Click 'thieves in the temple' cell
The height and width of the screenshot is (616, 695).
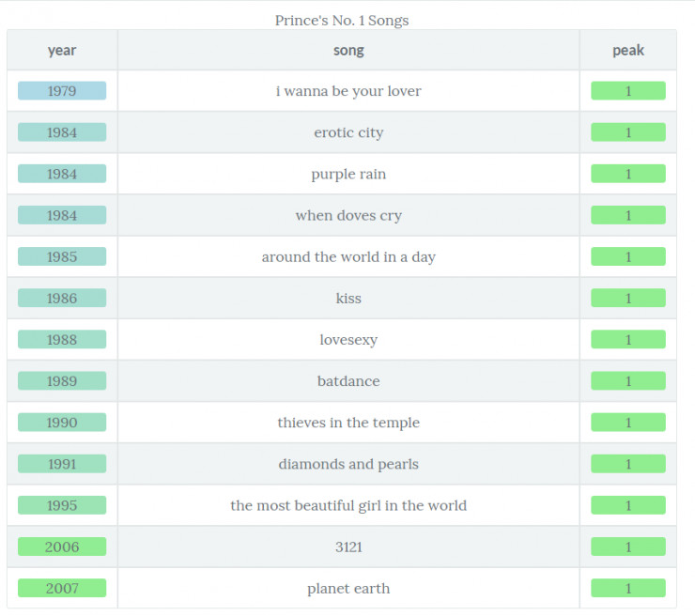[348, 423]
